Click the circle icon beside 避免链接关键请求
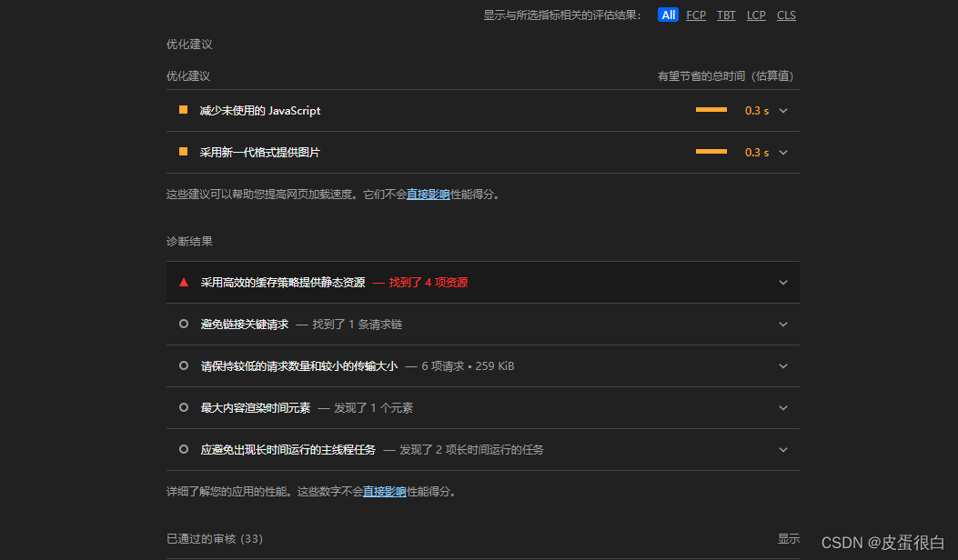This screenshot has height=560, width=958. (183, 324)
